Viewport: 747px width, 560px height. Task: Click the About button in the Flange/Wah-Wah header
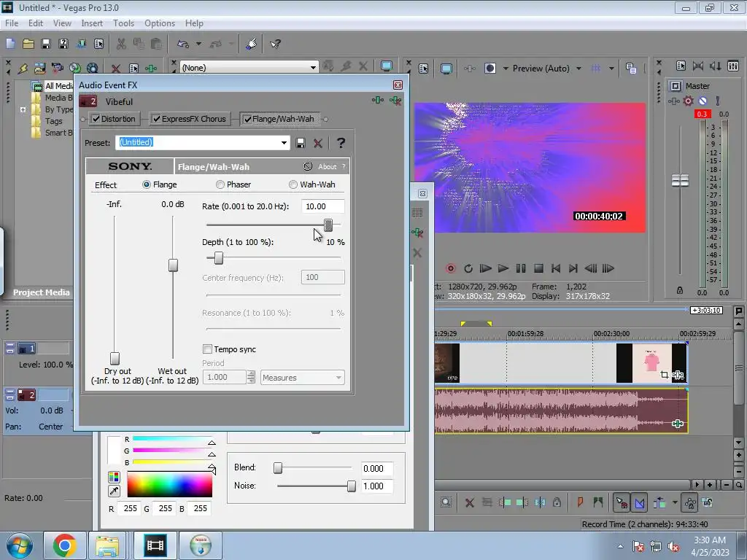click(327, 167)
